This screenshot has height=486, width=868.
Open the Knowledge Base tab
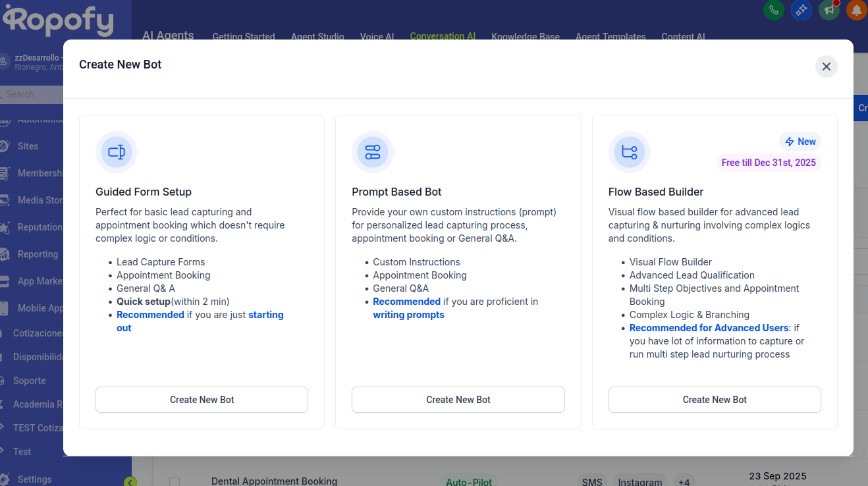point(525,36)
